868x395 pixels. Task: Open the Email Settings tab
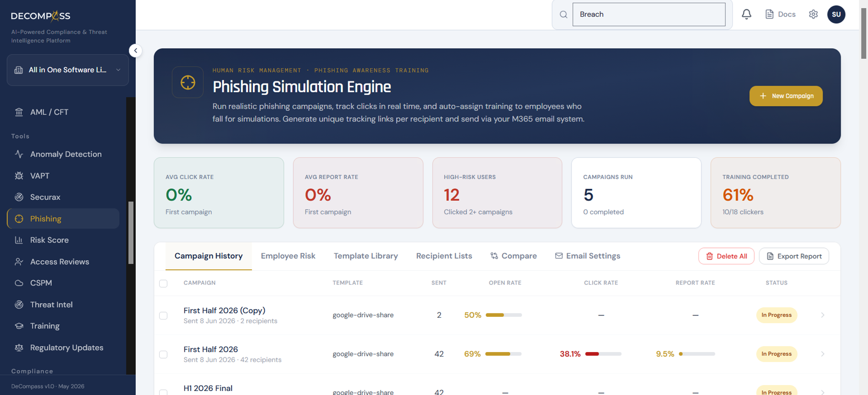pyautogui.click(x=588, y=256)
